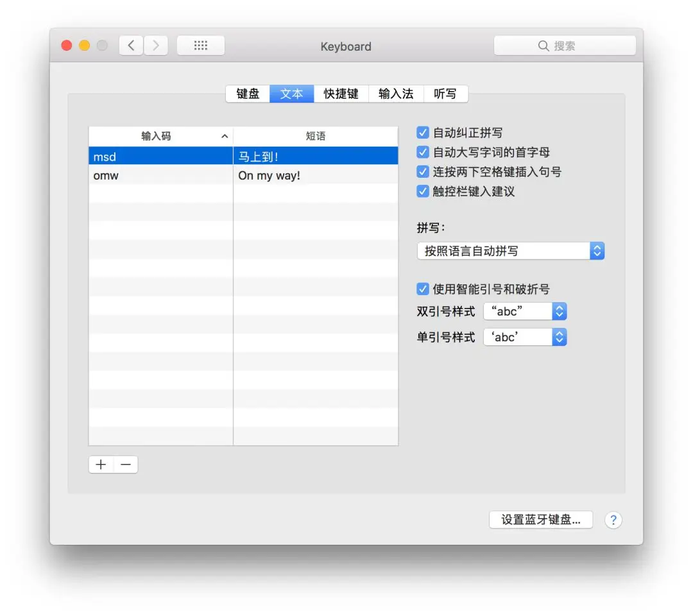The height and width of the screenshot is (616, 693).
Task: Click the 设置蓝牙键盘... button
Action: coord(540,520)
